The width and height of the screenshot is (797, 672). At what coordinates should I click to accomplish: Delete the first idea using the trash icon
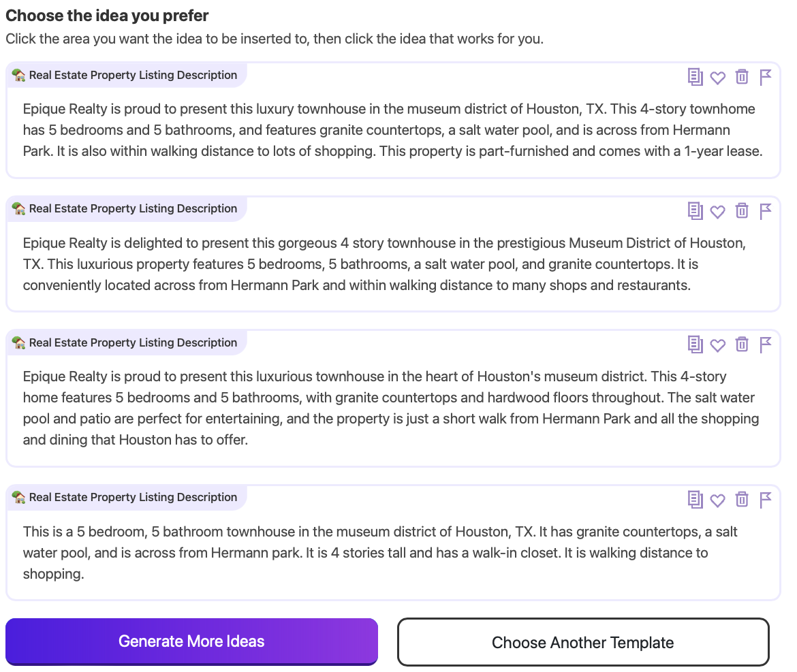(742, 77)
